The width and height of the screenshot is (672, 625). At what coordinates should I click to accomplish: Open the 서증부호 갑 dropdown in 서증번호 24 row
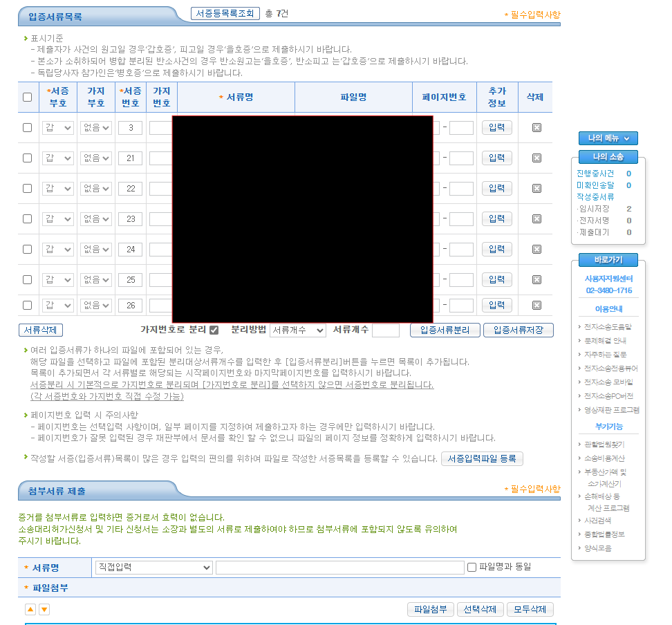click(58, 250)
